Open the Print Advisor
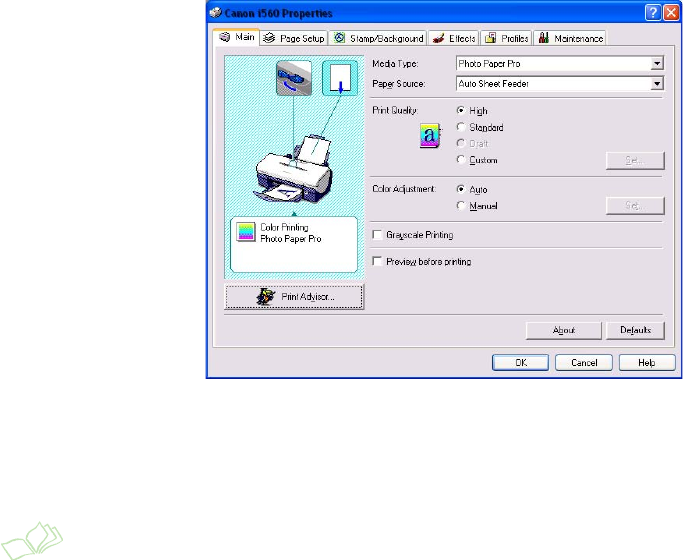The height and width of the screenshot is (560, 683). 294,297
